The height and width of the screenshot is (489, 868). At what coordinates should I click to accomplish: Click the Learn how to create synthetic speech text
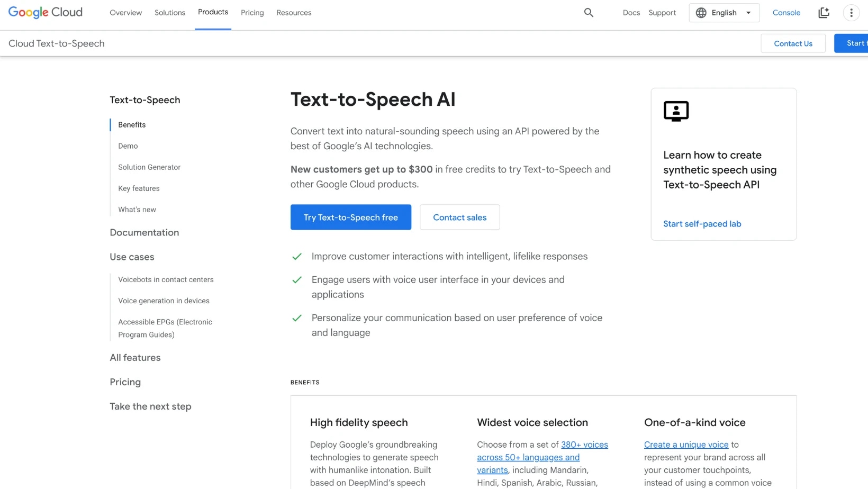point(720,170)
